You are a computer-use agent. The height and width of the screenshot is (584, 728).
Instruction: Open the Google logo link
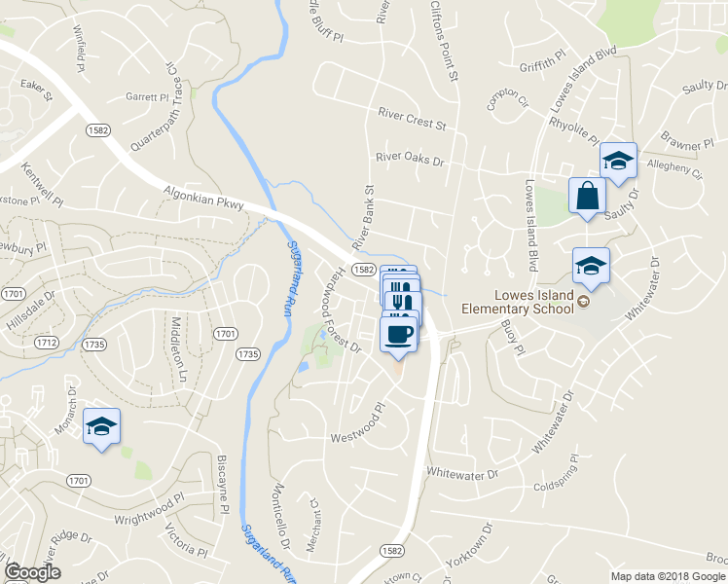(32, 572)
